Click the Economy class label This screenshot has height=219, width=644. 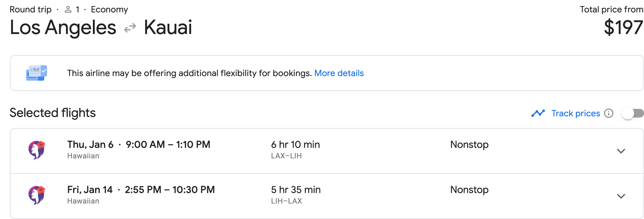(x=109, y=10)
